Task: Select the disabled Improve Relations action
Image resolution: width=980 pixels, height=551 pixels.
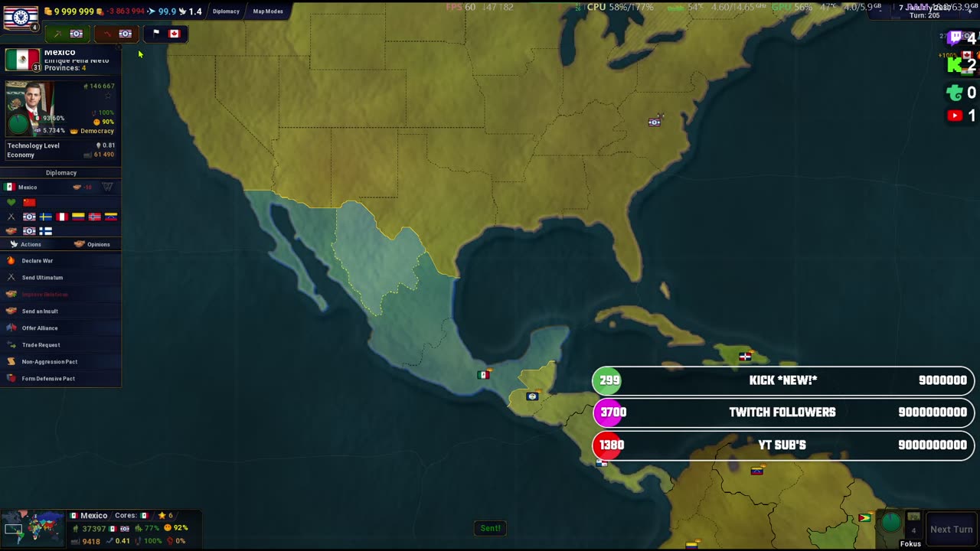Action: point(61,295)
